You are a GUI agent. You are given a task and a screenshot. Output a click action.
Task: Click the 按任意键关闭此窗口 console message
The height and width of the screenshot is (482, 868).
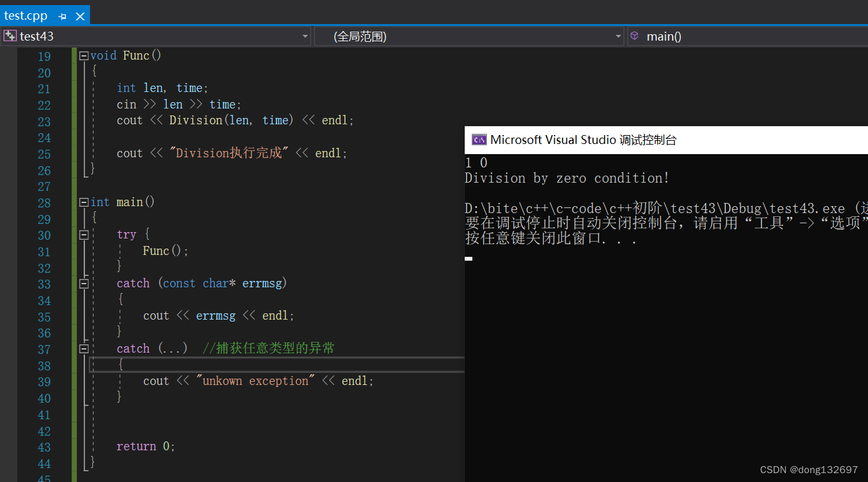[551, 239]
